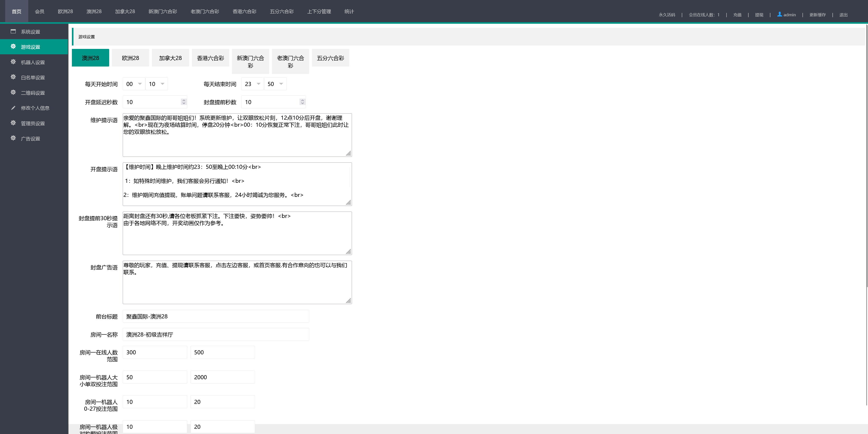Viewport: 868px width, 434px height.
Task: Click 退出 to log out
Action: click(x=843, y=14)
